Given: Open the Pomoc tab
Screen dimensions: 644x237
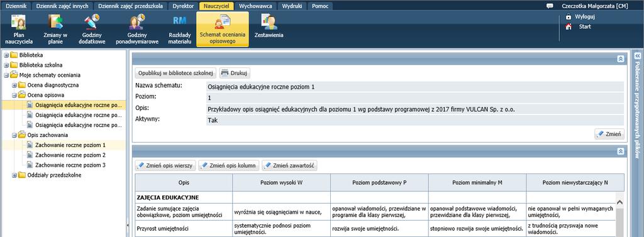Looking at the screenshot, I should point(320,6).
